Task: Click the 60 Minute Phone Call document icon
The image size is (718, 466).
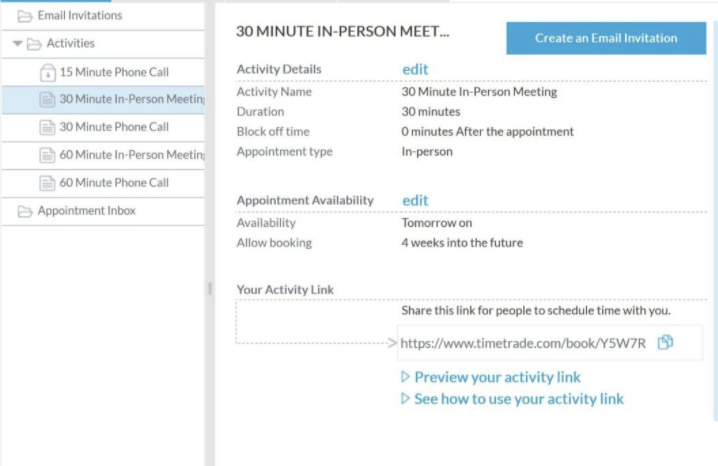Action: (x=47, y=183)
